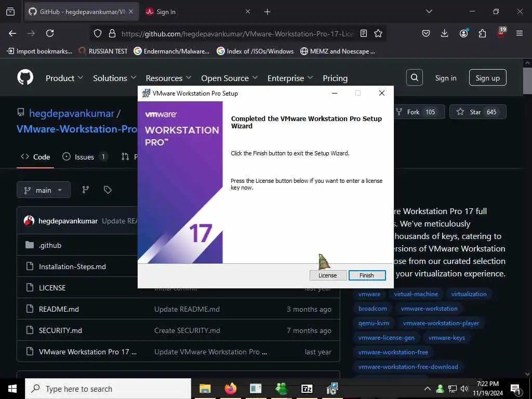This screenshot has height=399, width=532.
Task: Open the Pricing link on GitHub
Action: (x=335, y=78)
